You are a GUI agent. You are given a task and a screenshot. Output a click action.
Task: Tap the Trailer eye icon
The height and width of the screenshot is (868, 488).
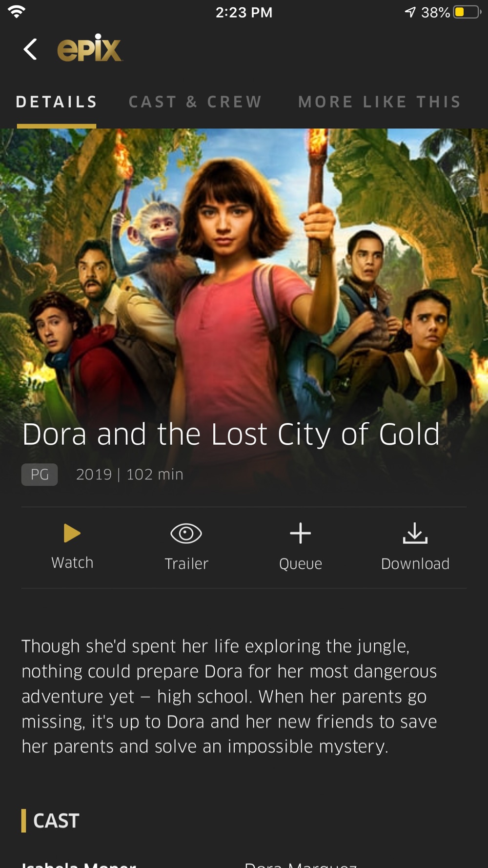click(x=186, y=533)
